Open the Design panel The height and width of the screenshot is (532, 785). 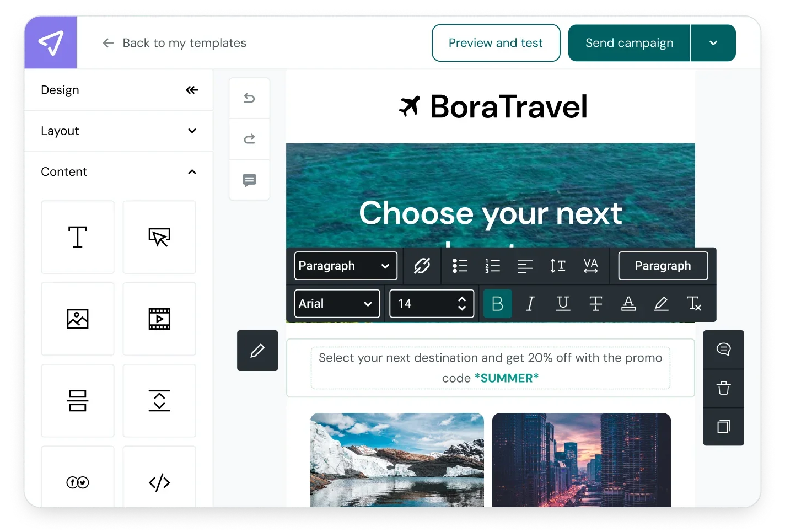coord(60,90)
